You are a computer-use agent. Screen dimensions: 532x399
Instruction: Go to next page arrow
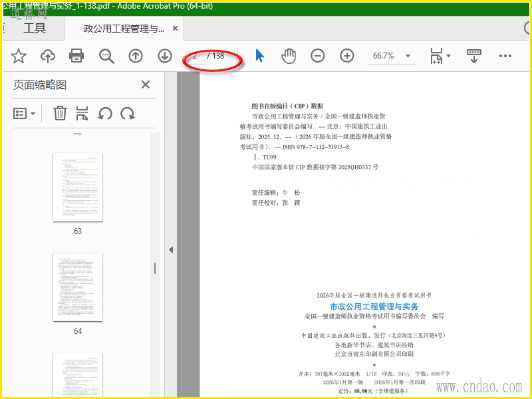(165, 56)
